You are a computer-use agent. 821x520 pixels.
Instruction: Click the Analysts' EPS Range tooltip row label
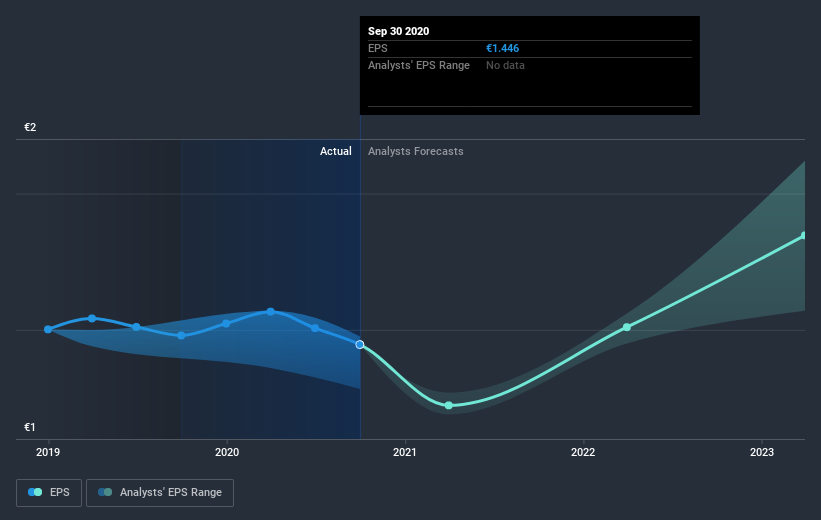click(419, 65)
